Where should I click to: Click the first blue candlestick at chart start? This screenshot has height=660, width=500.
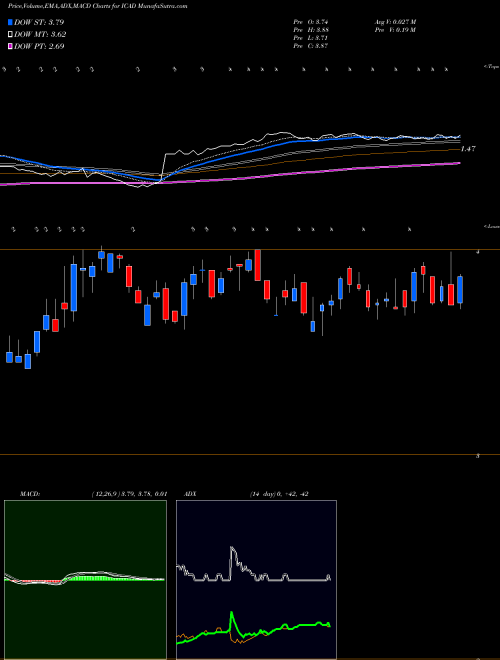point(9,357)
